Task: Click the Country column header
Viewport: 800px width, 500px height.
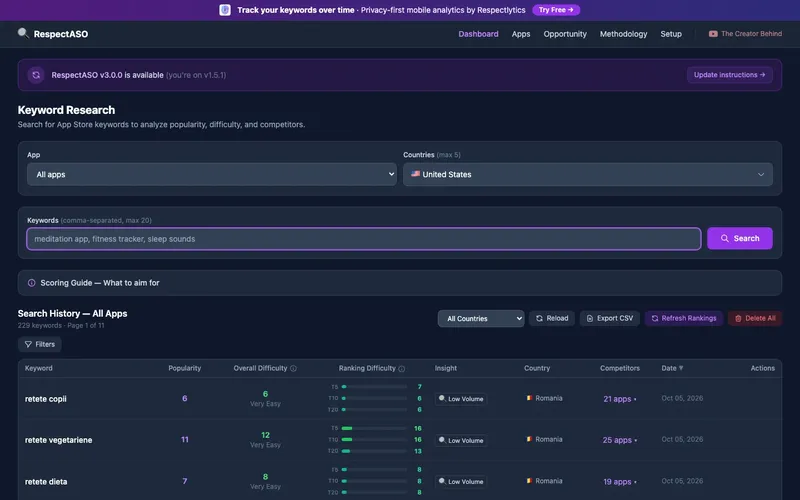Action: click(537, 368)
